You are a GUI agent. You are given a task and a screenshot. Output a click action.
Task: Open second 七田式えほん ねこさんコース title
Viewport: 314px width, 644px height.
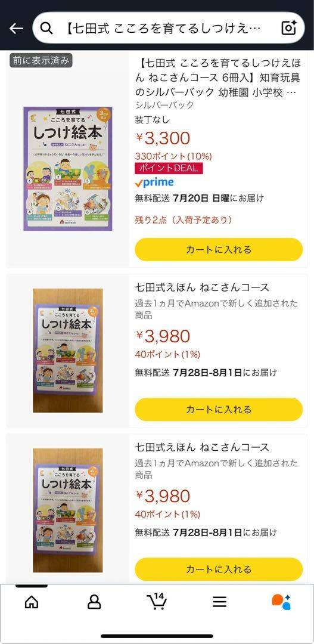coord(202,287)
